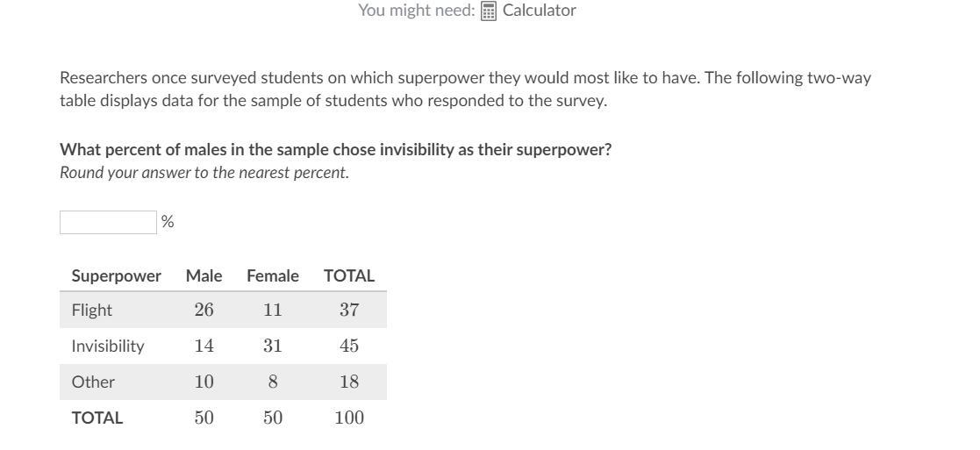Click the TOTAL row label
The width and height of the screenshot is (980, 450).
point(97,418)
